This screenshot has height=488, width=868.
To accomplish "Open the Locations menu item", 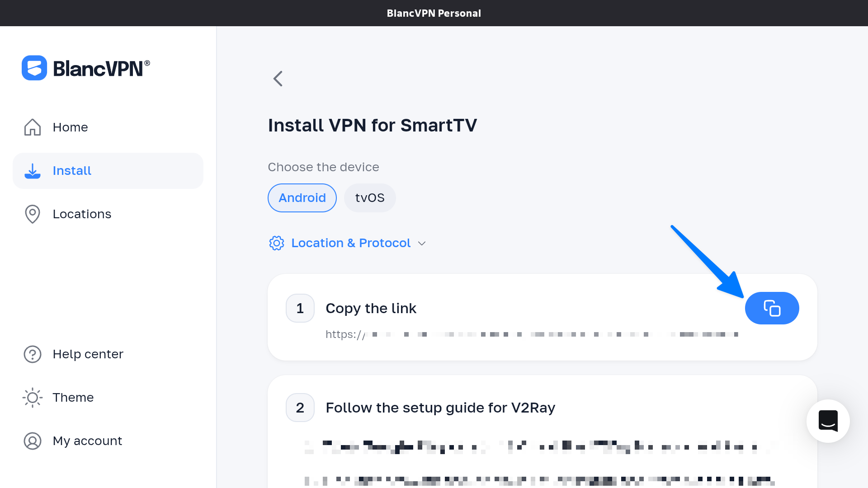I will [x=82, y=214].
